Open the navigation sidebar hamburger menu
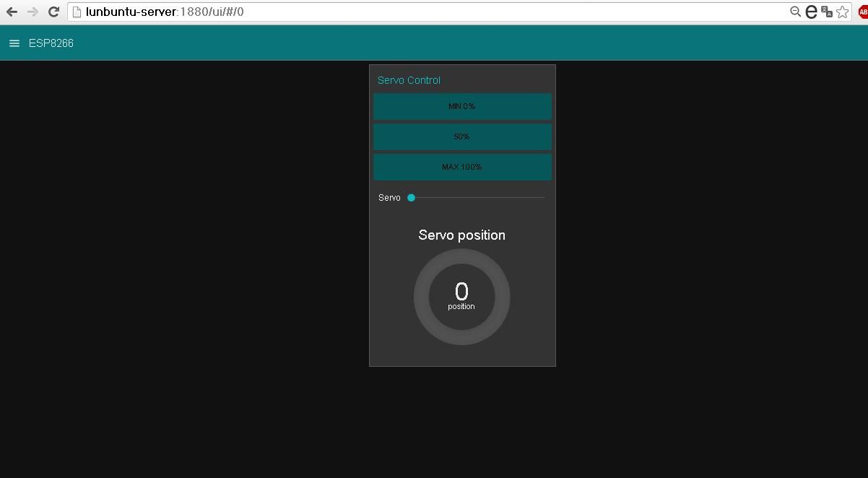Image resolution: width=868 pixels, height=478 pixels. (14, 43)
